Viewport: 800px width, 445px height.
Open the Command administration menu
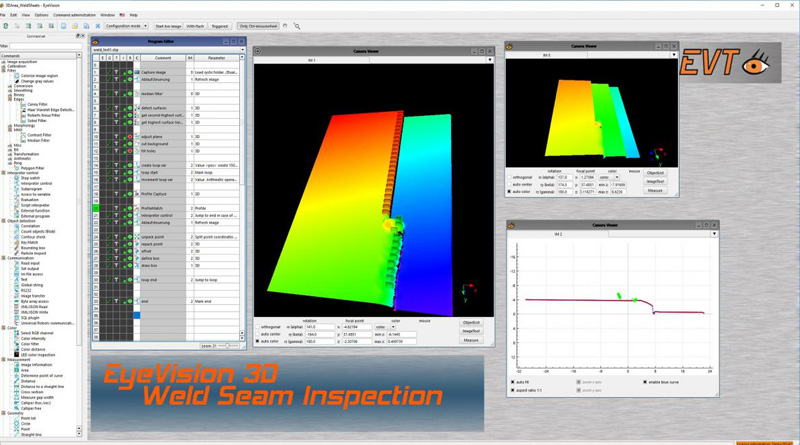click(x=74, y=15)
